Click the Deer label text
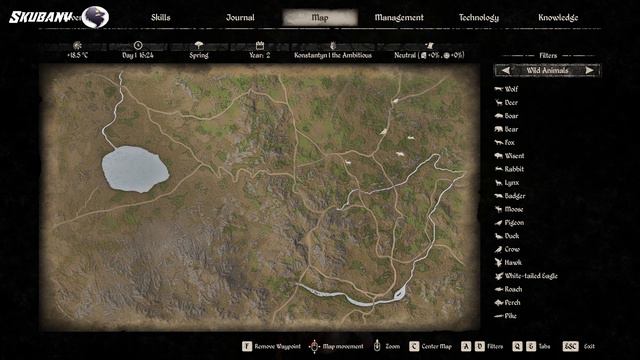This screenshot has width=640, height=360. pos(511,102)
